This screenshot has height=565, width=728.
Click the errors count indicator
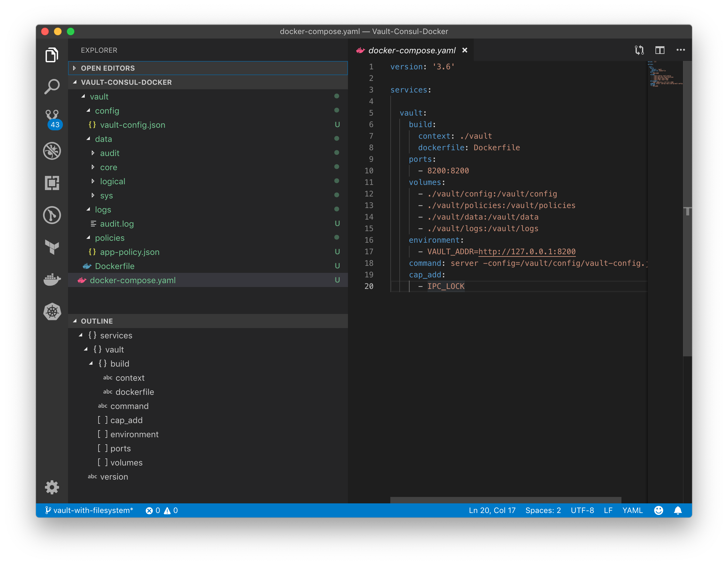click(153, 510)
